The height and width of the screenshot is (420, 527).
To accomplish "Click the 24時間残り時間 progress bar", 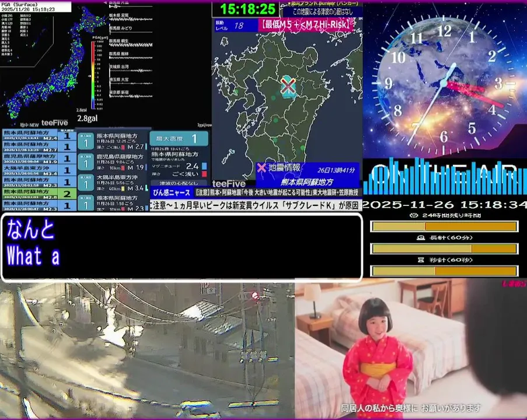I will (x=444, y=226).
